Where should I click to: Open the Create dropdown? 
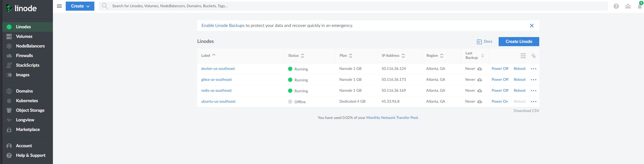click(80, 6)
